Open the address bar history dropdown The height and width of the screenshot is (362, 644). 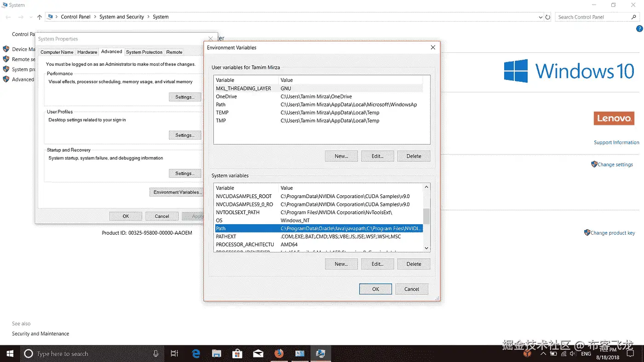coord(540,17)
